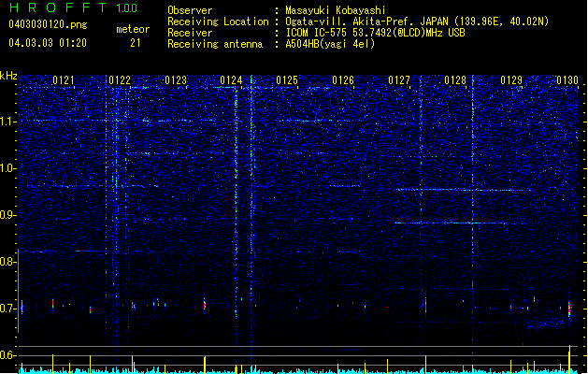588x374 pixels.
Task: Click the 0.8 kHz axis label
Action: point(7,262)
